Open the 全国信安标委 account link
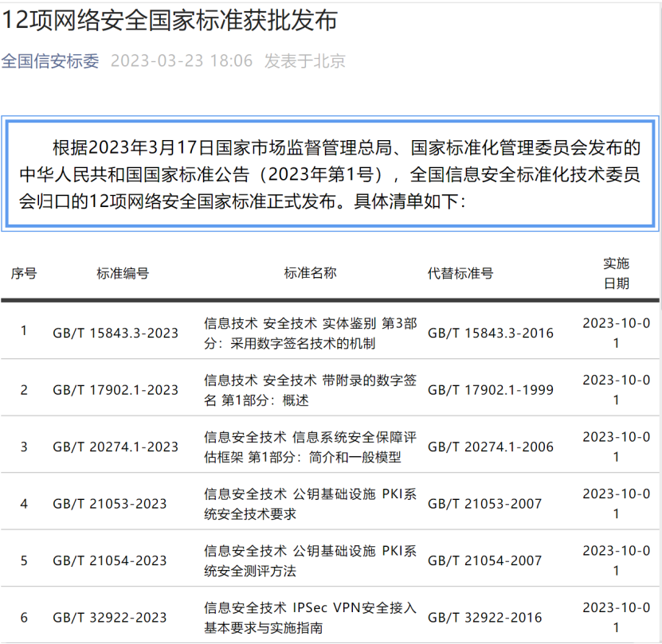The height and width of the screenshot is (644, 662). (50, 61)
